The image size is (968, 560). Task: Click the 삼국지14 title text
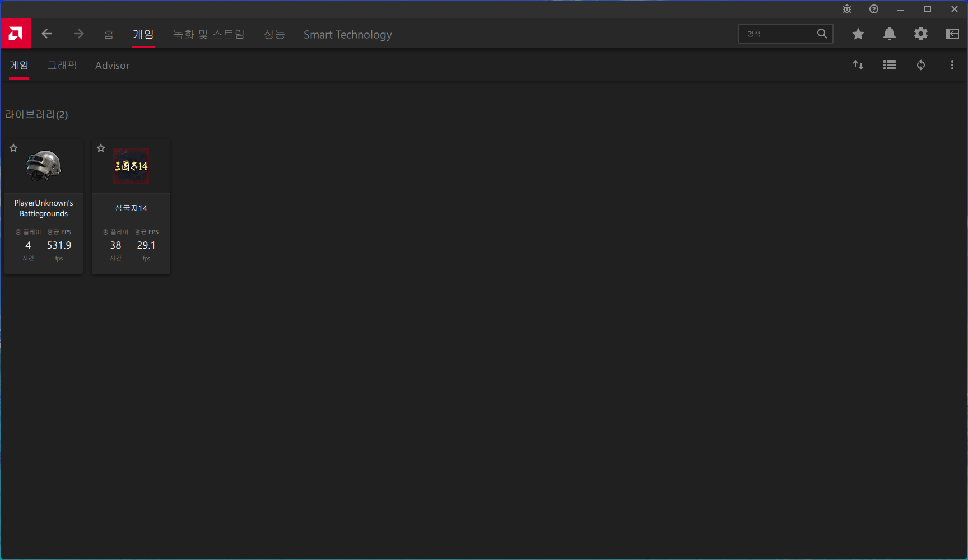pyautogui.click(x=131, y=208)
